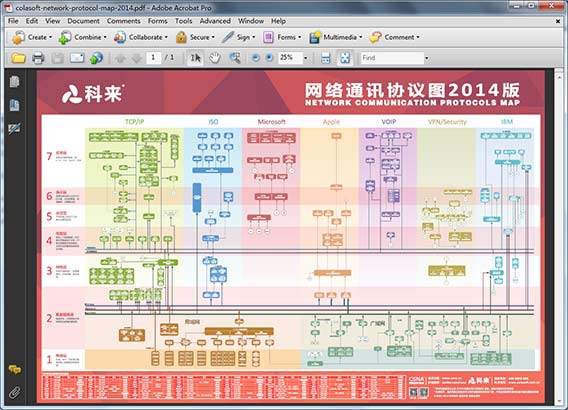This screenshot has width=568, height=410.
Task: Click the page number field
Action: tap(154, 58)
